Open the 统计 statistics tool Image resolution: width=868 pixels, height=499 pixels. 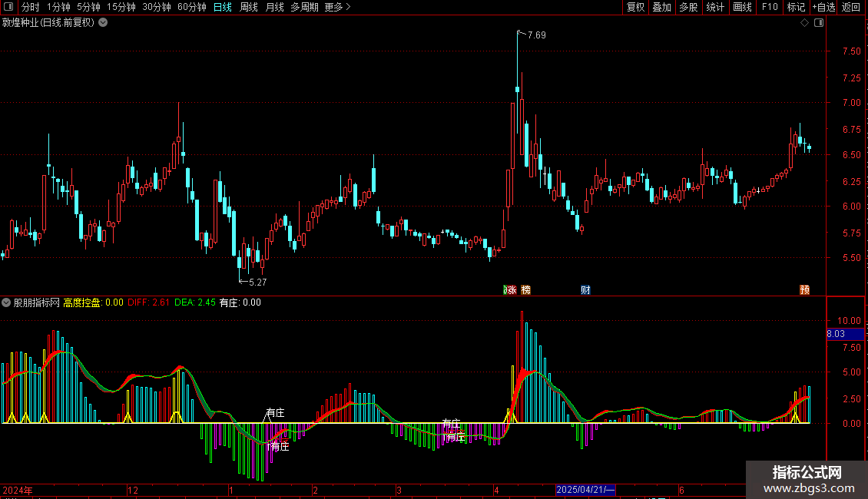715,7
